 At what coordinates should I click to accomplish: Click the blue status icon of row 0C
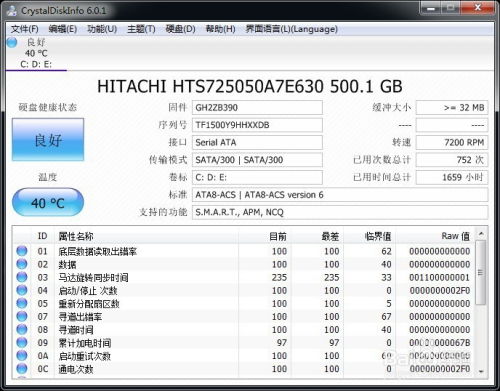(22, 368)
